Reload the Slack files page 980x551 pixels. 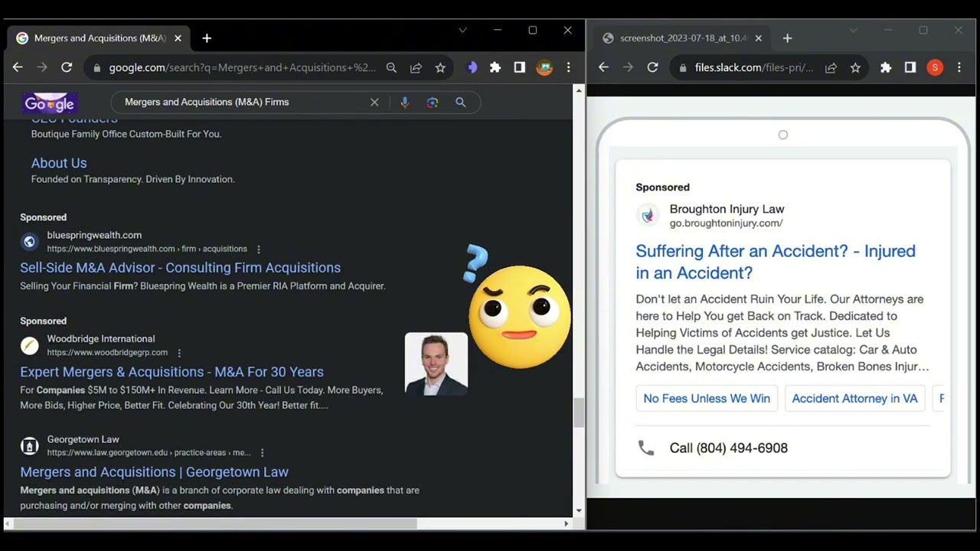652,67
